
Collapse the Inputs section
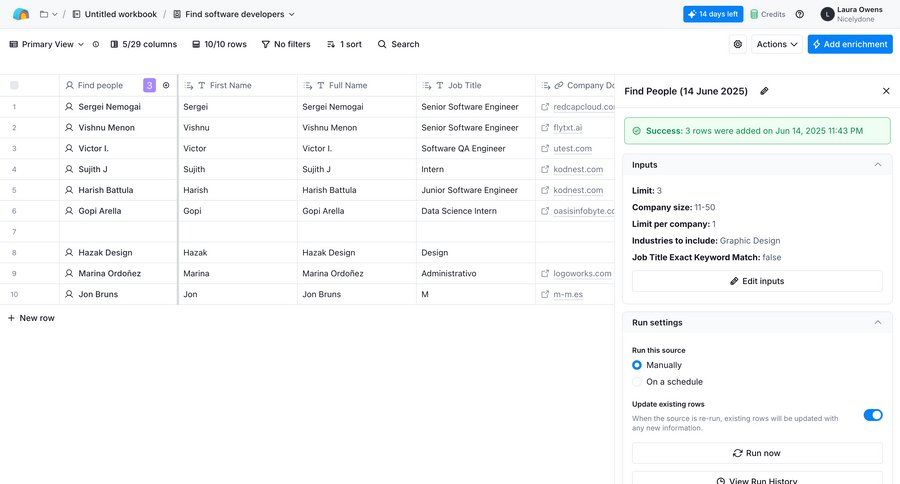click(877, 165)
